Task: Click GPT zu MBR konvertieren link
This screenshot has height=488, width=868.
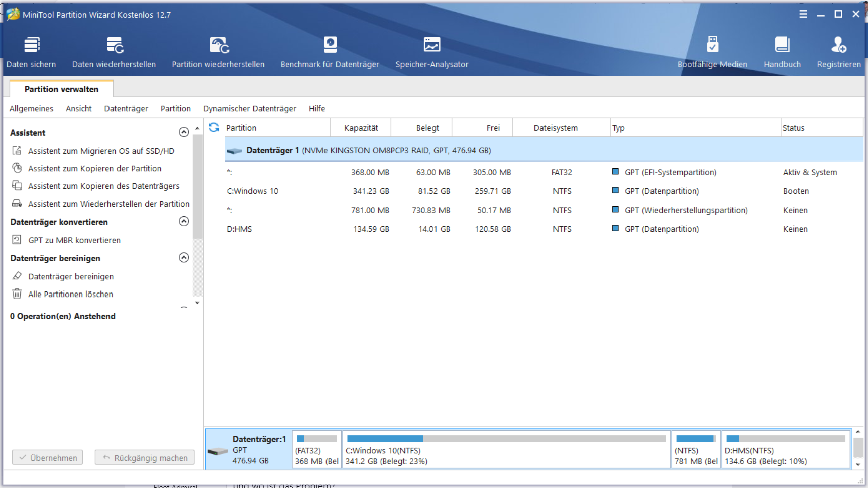Action: click(74, 240)
